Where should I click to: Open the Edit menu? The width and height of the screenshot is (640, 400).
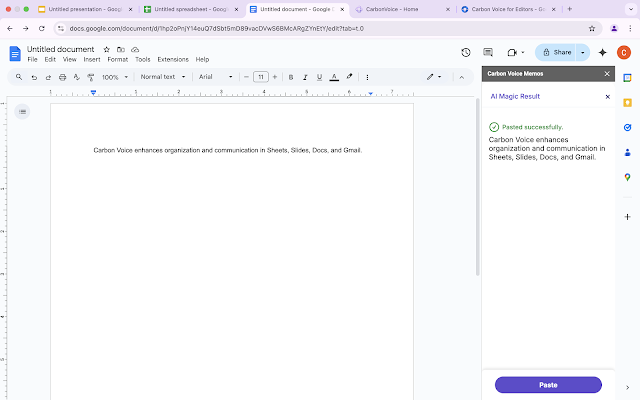(50, 60)
